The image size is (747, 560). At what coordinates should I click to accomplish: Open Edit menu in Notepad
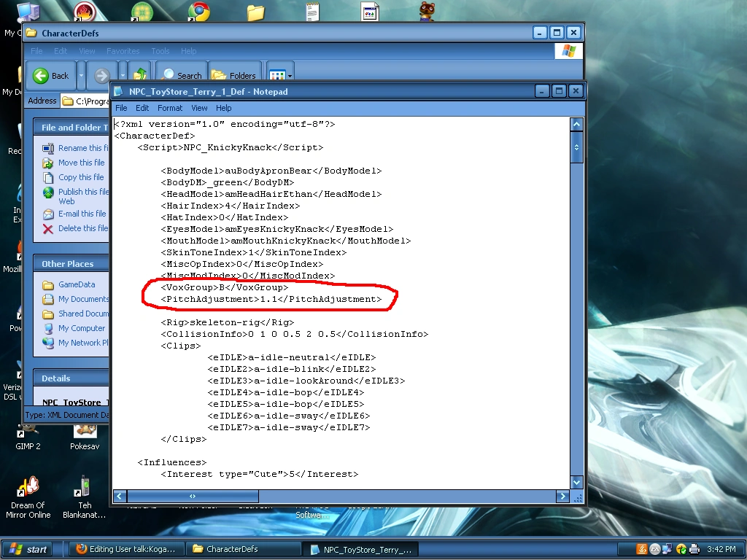[x=142, y=108]
